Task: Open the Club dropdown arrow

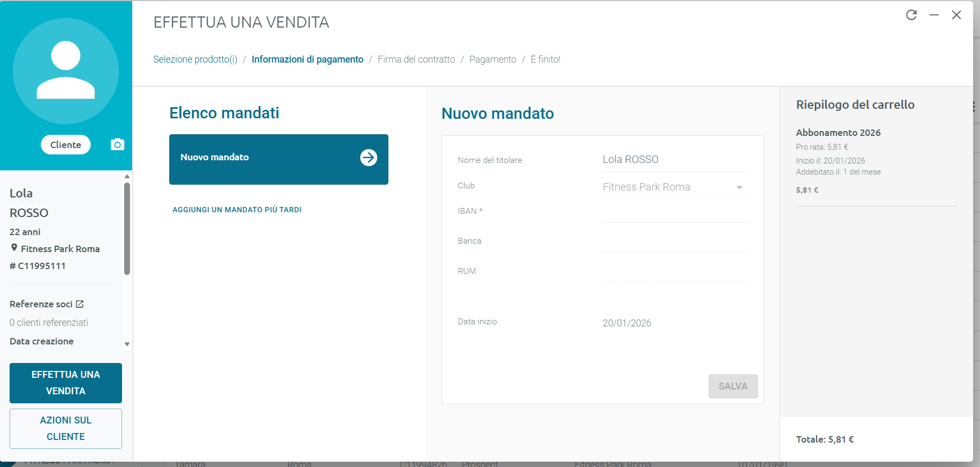Action: click(x=739, y=187)
